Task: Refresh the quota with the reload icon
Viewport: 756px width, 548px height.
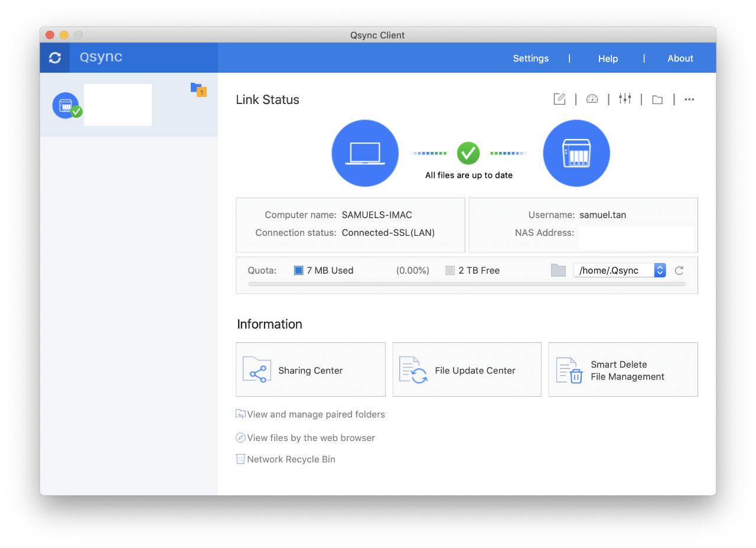Action: point(679,271)
